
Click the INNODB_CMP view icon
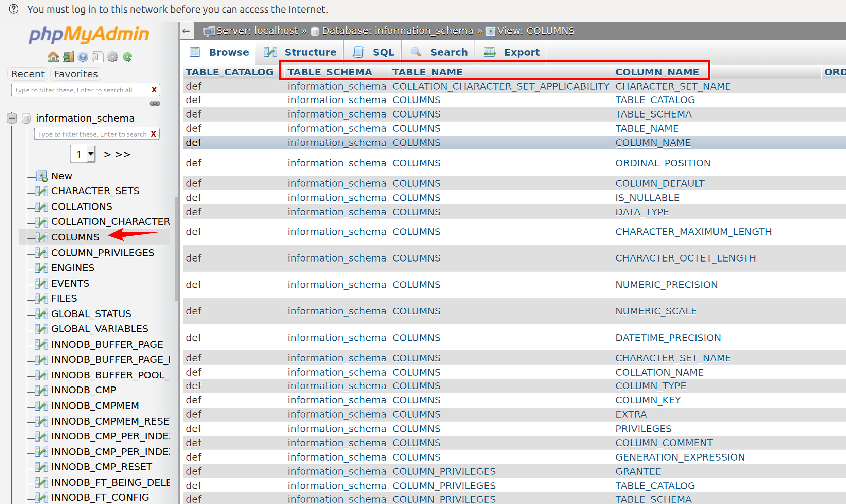click(41, 390)
